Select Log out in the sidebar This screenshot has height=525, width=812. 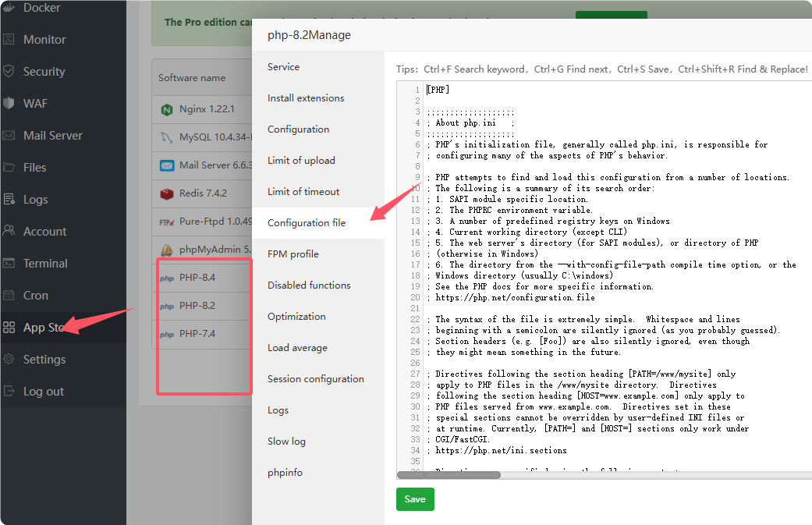tap(63, 391)
